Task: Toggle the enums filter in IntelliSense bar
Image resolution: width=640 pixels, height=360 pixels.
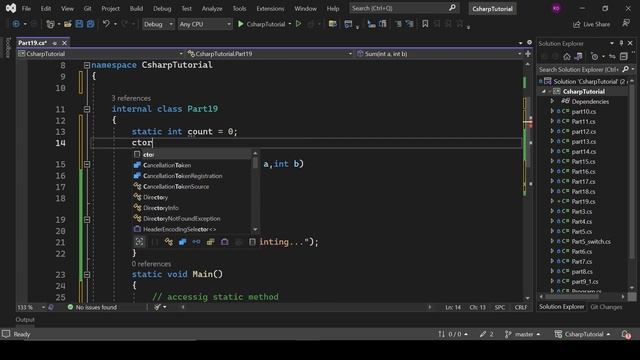Action: pos(210,242)
